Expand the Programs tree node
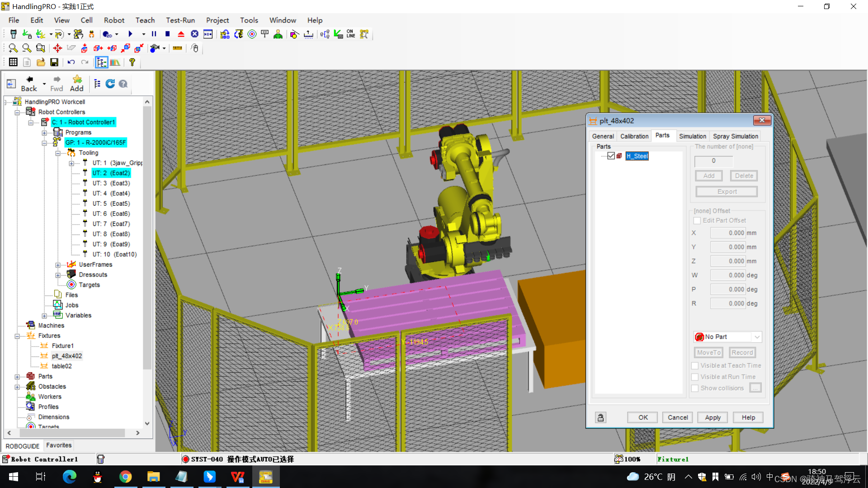This screenshot has height=488, width=868. point(44,133)
